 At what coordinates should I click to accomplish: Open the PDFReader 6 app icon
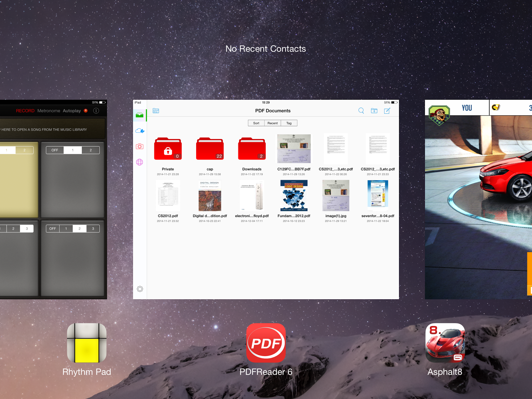click(266, 343)
